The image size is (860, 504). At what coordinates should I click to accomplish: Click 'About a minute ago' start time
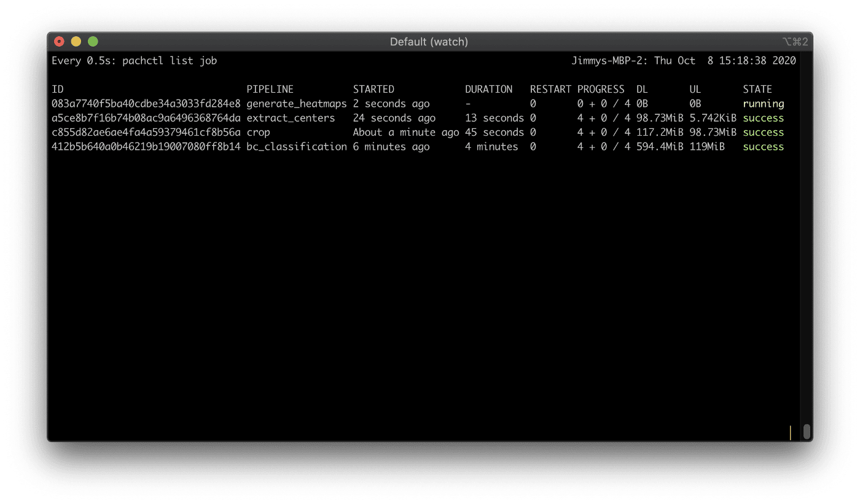[x=406, y=133]
